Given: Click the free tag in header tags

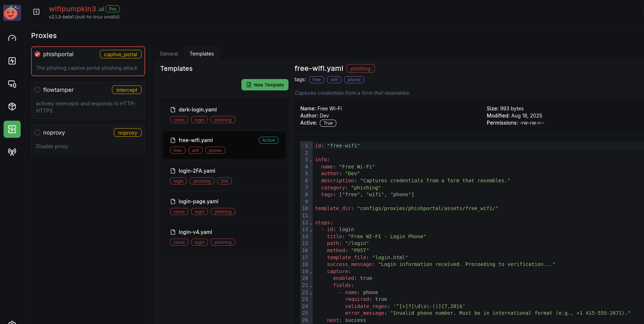Looking at the screenshot, I should [317, 80].
